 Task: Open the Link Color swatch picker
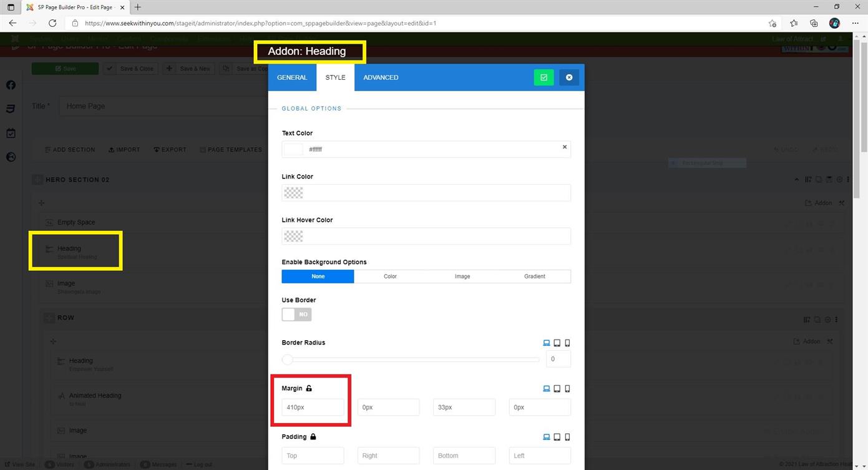293,193
